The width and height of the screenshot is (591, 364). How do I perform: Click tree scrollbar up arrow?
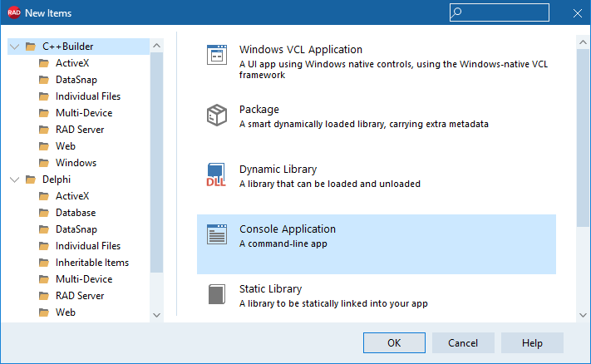[x=157, y=46]
